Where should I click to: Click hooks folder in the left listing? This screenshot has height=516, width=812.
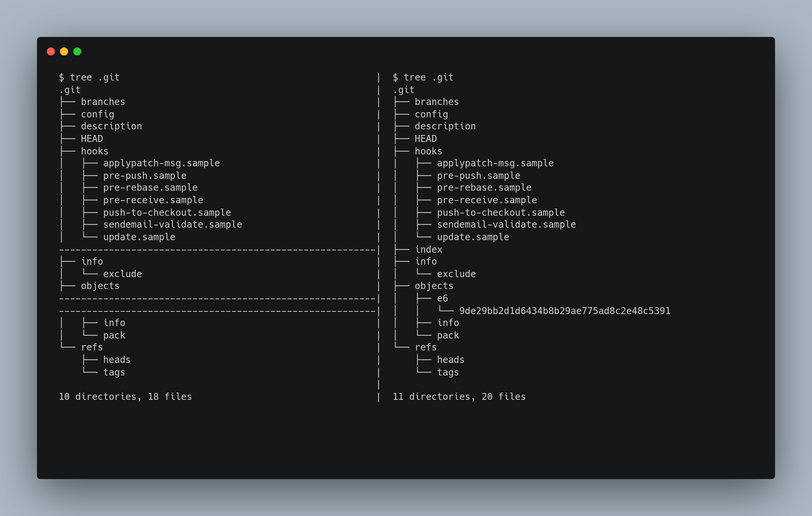coord(95,151)
